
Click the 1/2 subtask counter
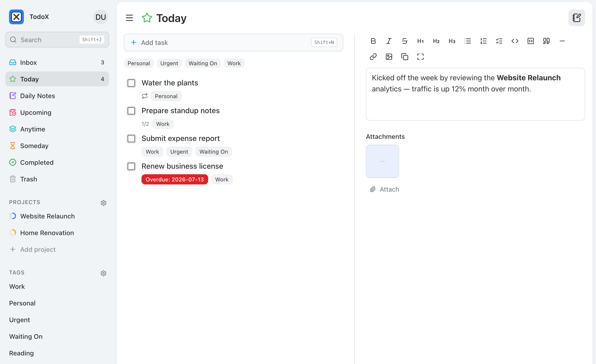tap(145, 124)
